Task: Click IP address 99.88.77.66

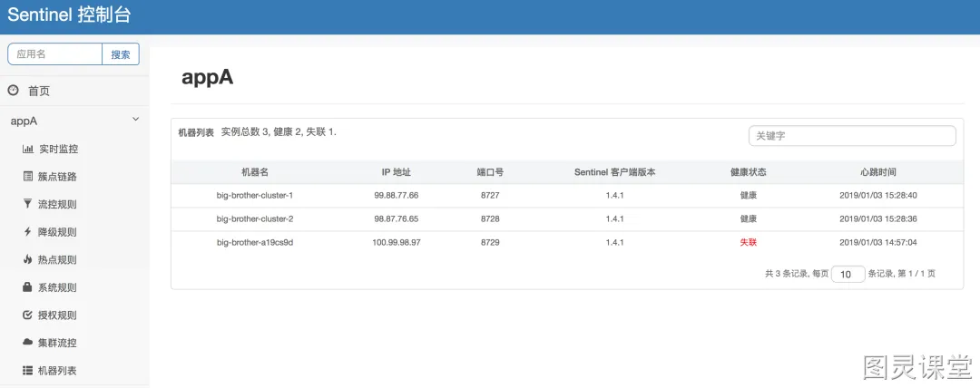Action: 397,195
